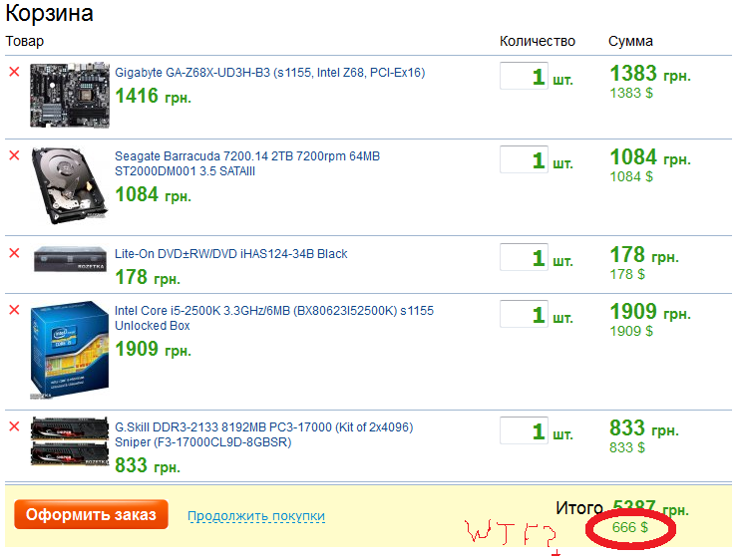The width and height of the screenshot is (744, 560).
Task: Select the 1909 грн. sum for Intel Core
Action: pyautogui.click(x=650, y=312)
